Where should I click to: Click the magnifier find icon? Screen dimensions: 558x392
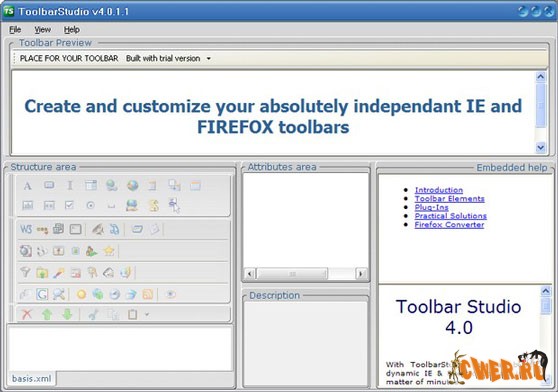click(59, 294)
